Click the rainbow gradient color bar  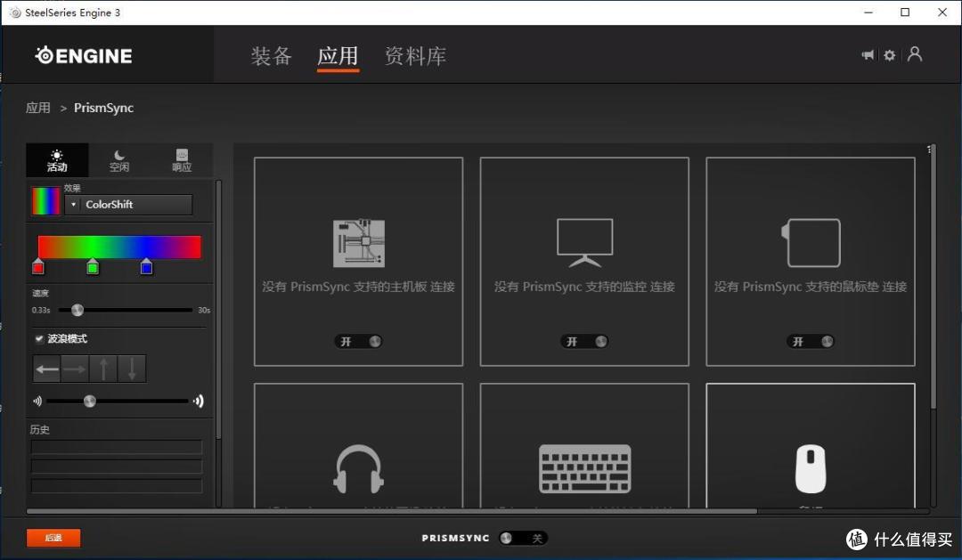coord(119,247)
